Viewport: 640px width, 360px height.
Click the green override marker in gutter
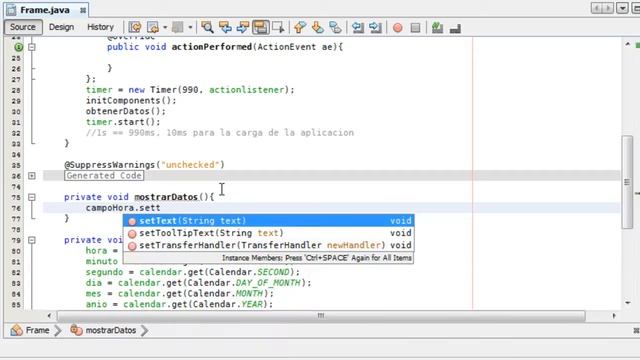coord(18,47)
